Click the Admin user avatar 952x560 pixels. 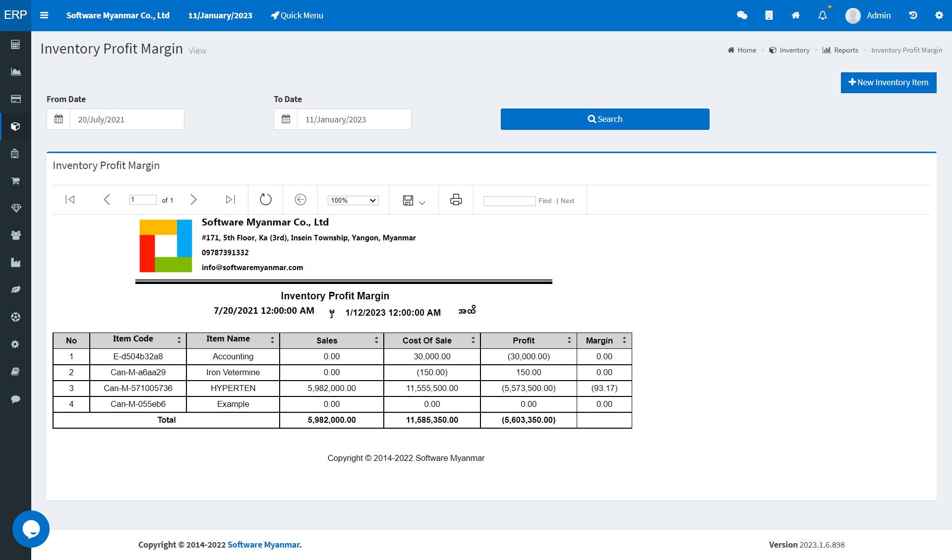coord(853,15)
